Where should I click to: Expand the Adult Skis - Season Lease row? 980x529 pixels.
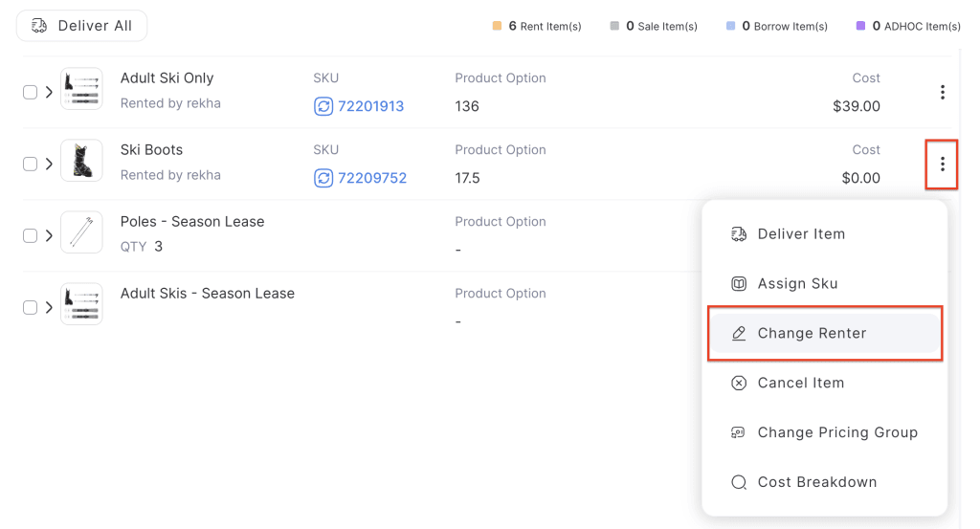(x=49, y=308)
